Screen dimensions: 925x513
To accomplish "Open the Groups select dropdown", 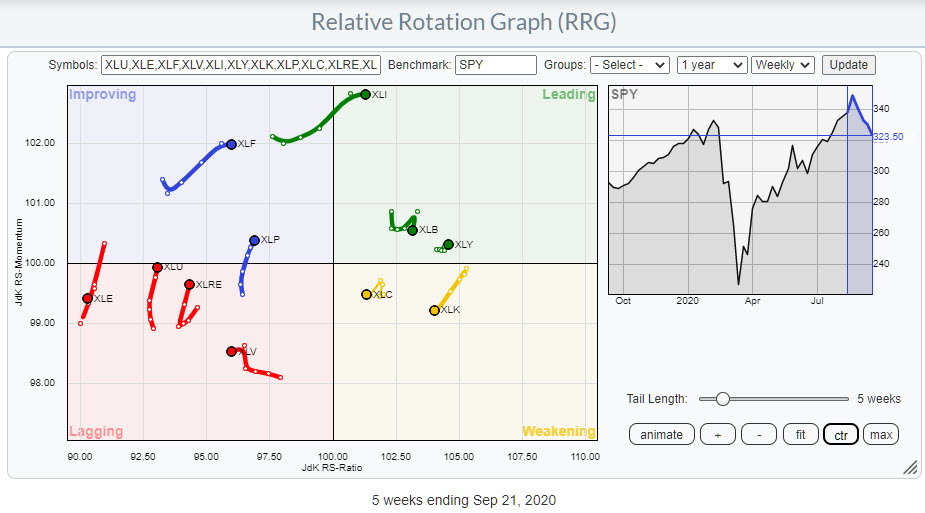I will (629, 65).
